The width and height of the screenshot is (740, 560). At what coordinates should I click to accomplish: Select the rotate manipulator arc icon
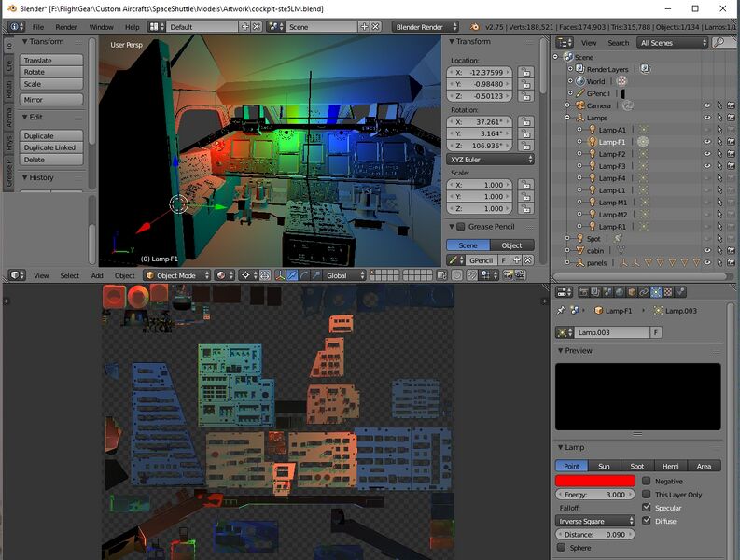pyautogui.click(x=304, y=275)
